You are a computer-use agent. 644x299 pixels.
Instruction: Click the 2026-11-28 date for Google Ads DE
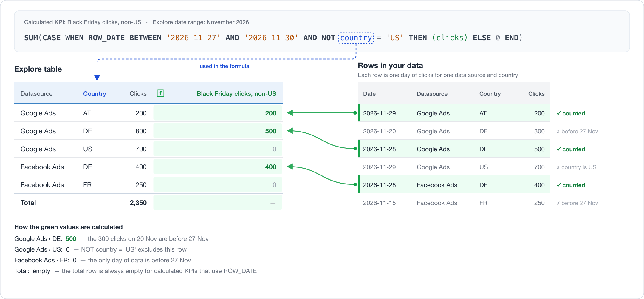click(379, 149)
